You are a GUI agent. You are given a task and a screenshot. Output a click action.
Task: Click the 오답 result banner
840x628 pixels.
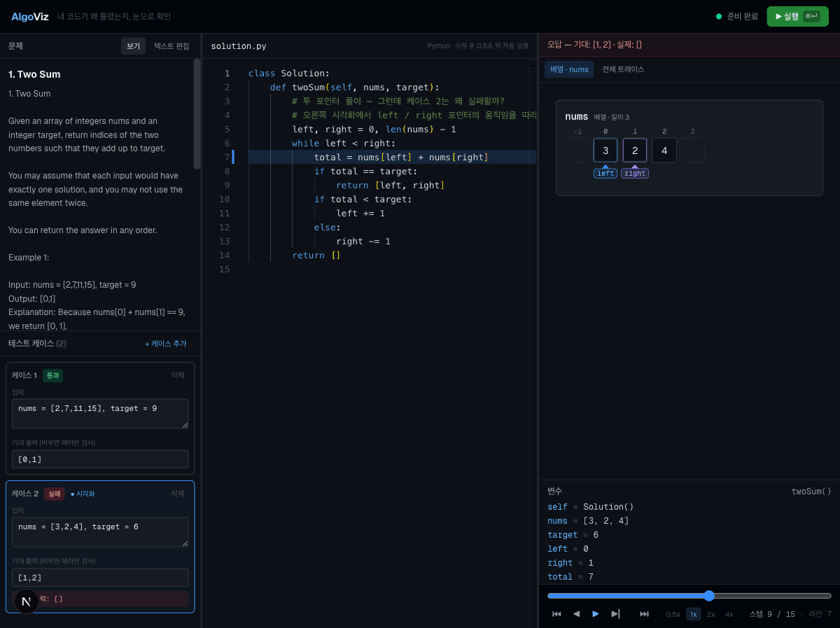pyautogui.click(x=689, y=44)
